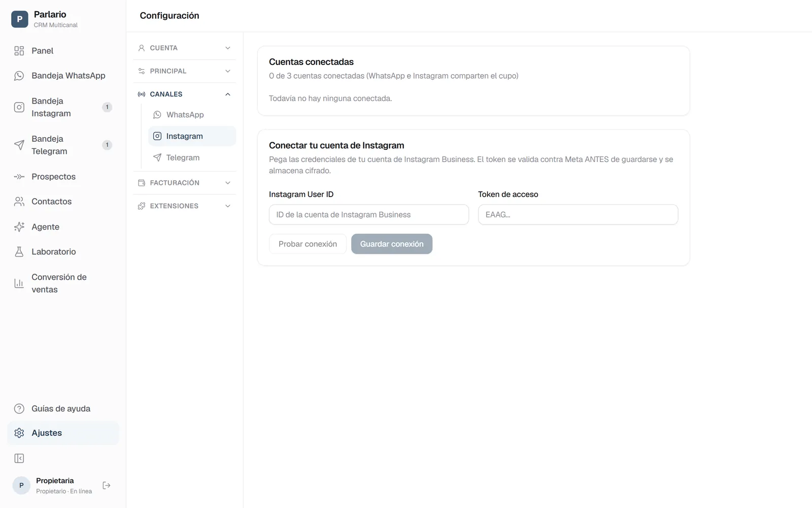Click 'Todavía no hay ninguna conectada.' text
Viewport: 812px width, 508px height.
click(x=330, y=99)
